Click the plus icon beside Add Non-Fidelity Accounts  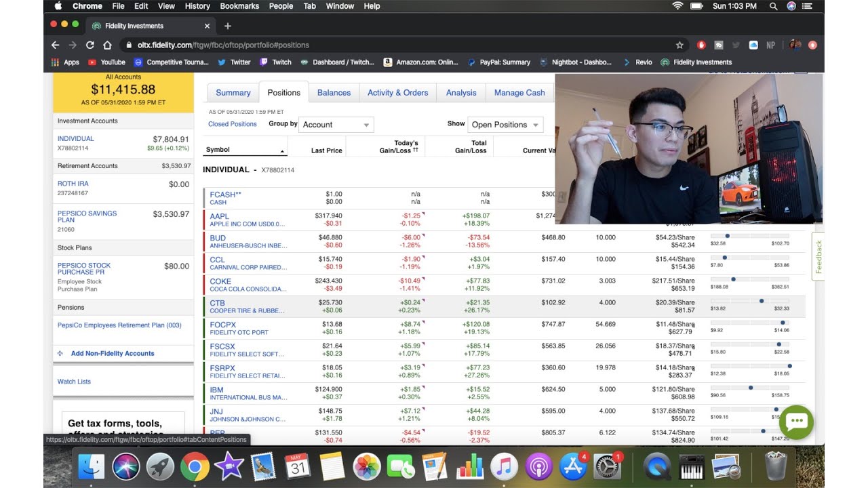pyautogui.click(x=60, y=353)
